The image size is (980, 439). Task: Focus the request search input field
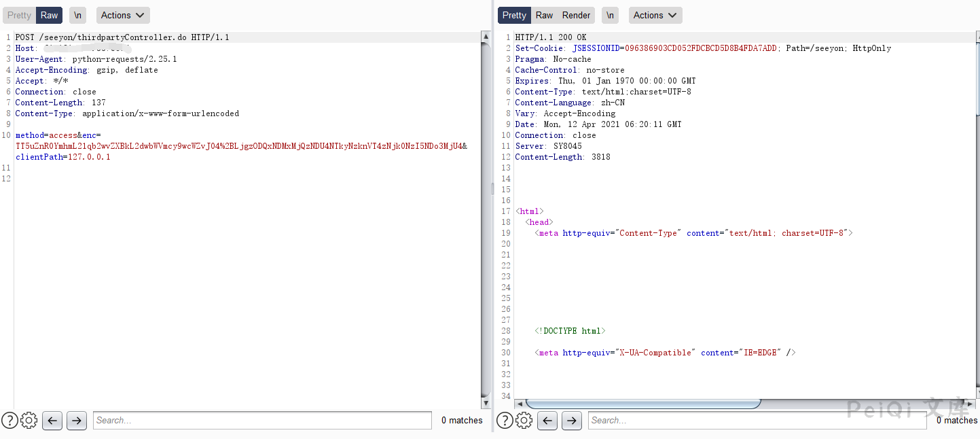262,421
